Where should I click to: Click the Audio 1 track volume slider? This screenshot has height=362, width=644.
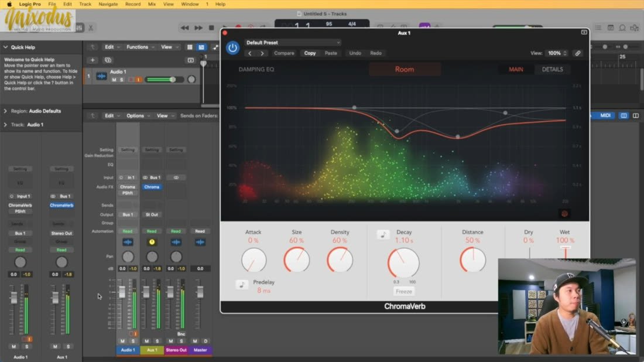(165, 80)
